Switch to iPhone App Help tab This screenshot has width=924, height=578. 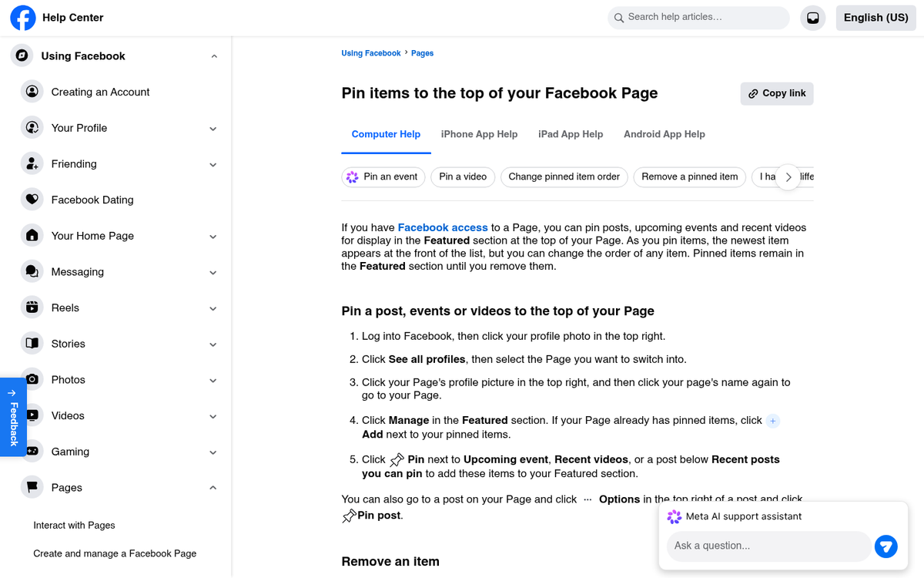tap(479, 134)
